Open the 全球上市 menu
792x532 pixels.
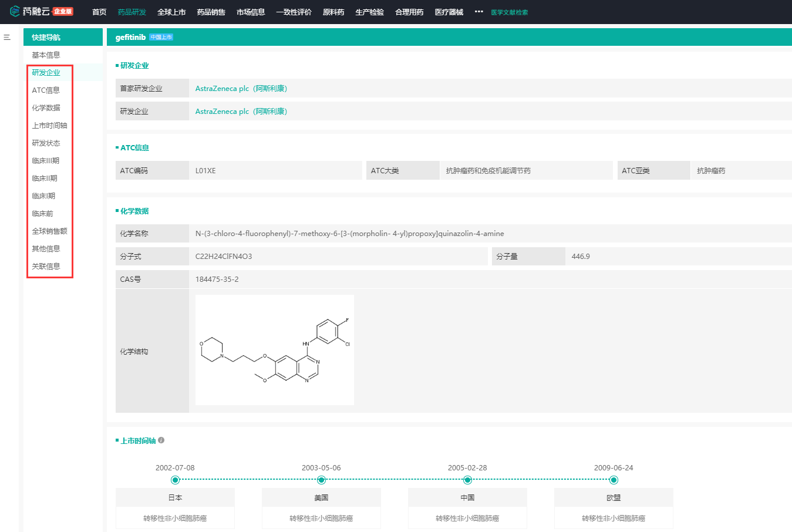[x=171, y=12]
